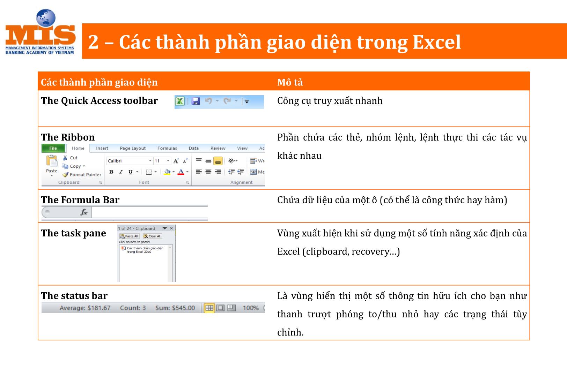
Task: Click the Cut scissors button
Action: pyautogui.click(x=70, y=158)
